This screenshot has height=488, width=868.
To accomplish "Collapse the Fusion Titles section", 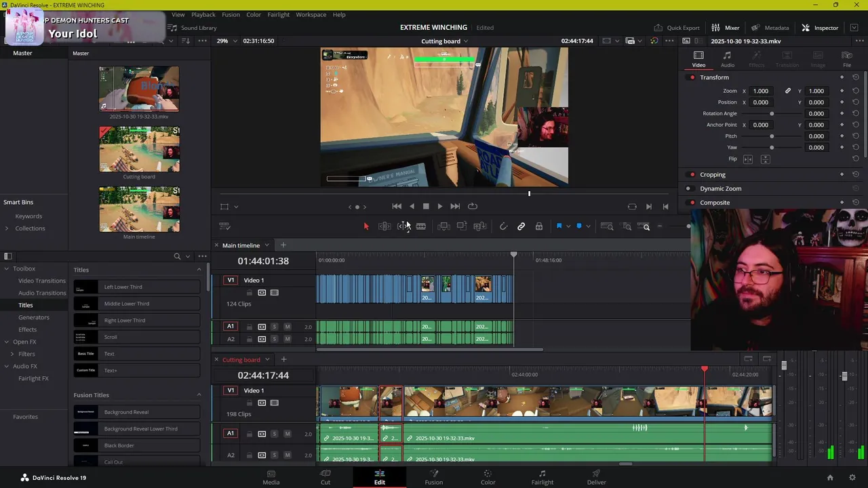I will 199,395.
